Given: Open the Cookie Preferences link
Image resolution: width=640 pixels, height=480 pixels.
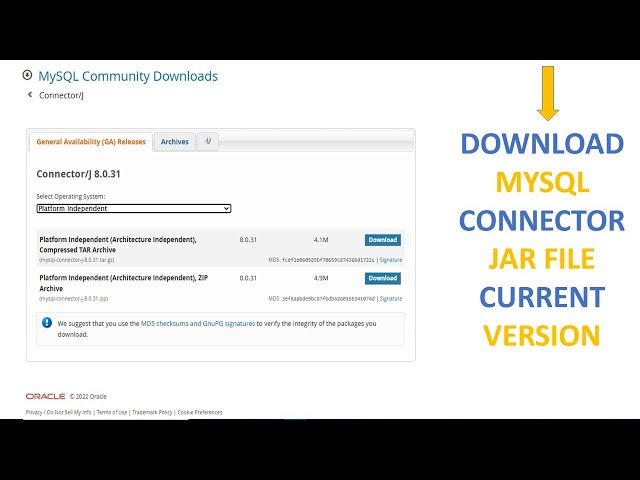Looking at the screenshot, I should pyautogui.click(x=200, y=413).
